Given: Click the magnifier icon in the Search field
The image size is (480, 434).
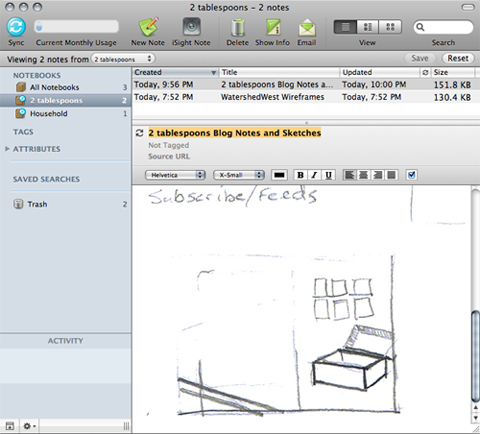Looking at the screenshot, I should (x=420, y=27).
